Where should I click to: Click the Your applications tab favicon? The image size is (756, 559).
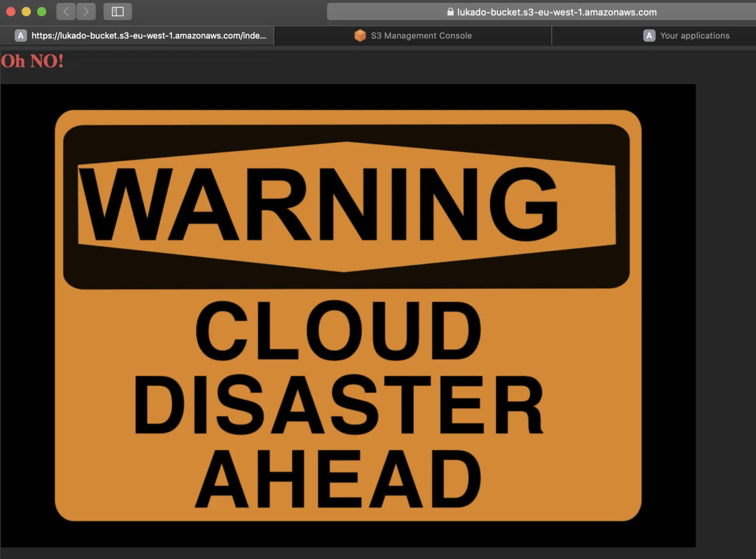coord(649,36)
